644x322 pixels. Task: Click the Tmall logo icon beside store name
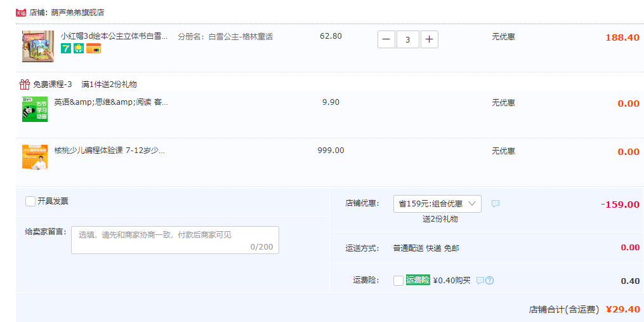click(x=21, y=13)
